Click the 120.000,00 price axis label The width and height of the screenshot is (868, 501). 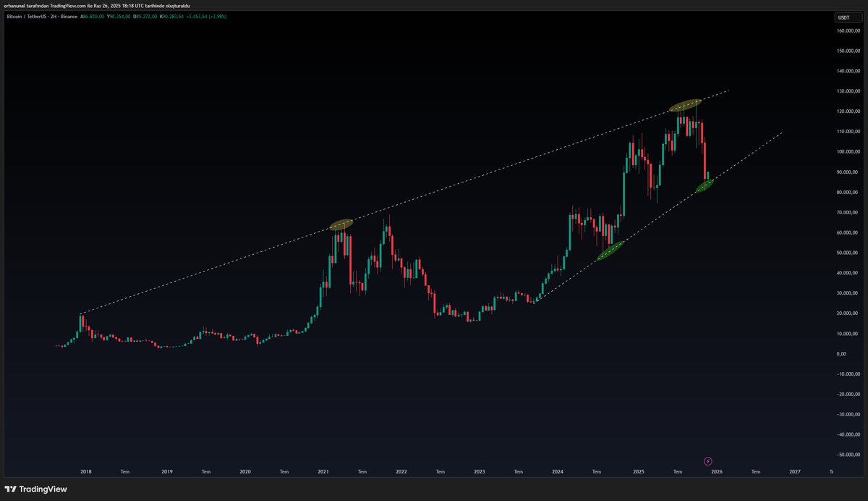click(x=848, y=111)
